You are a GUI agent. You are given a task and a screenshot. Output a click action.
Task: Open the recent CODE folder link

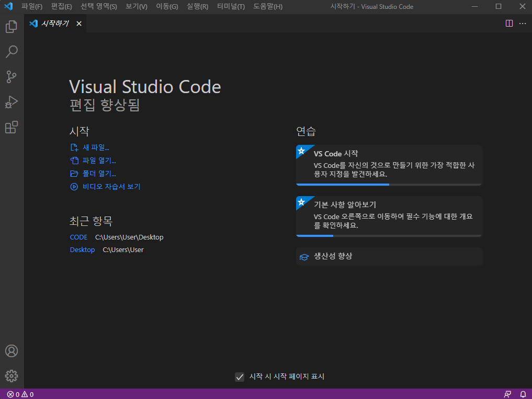tap(78, 237)
